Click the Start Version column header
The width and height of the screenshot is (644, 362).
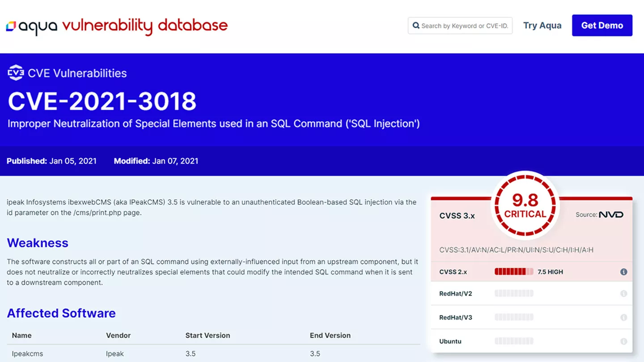[208, 335]
